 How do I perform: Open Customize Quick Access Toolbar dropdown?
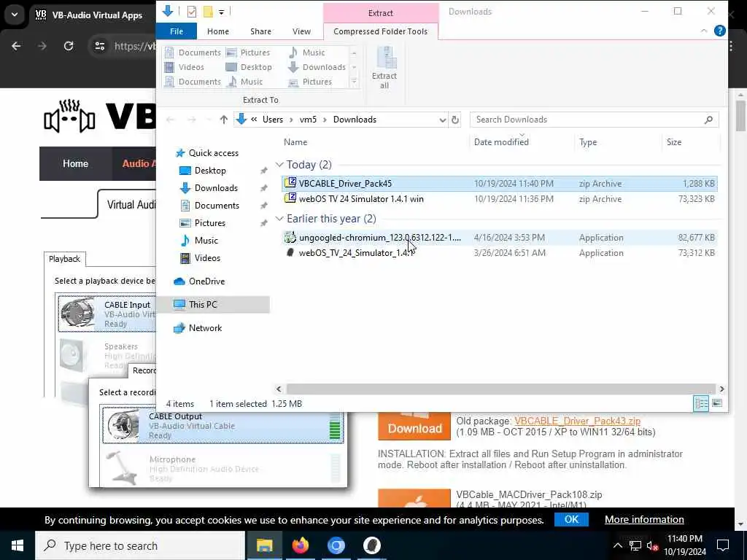[x=222, y=12]
